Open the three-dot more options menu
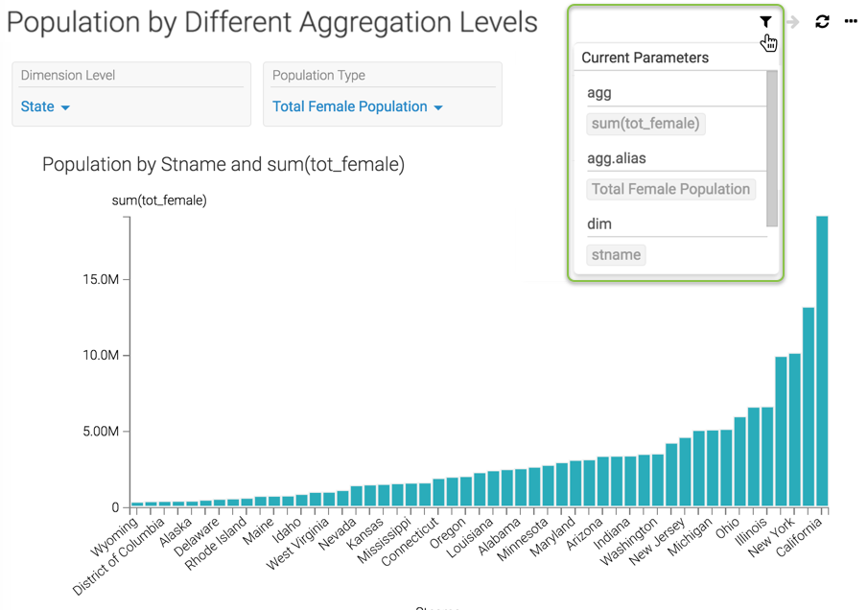The height and width of the screenshot is (610, 868). click(x=851, y=21)
